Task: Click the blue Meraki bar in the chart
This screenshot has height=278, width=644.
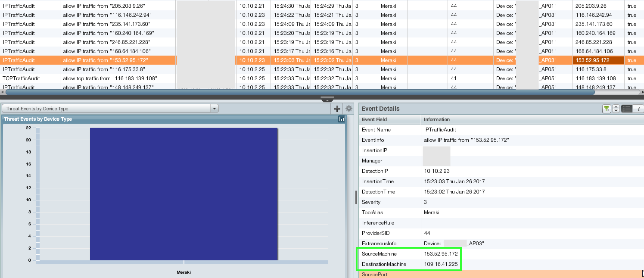Action: pos(184,194)
